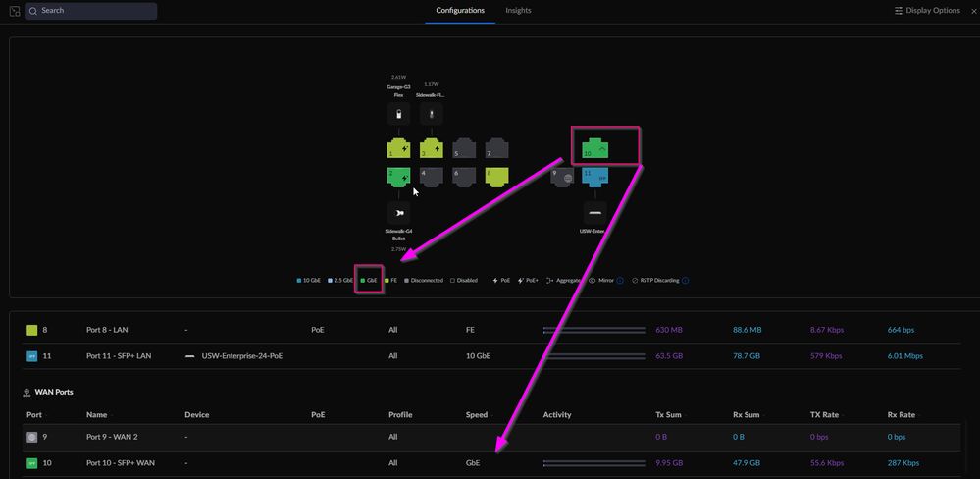
Task: Sort table by Speed column header
Action: (x=477, y=415)
